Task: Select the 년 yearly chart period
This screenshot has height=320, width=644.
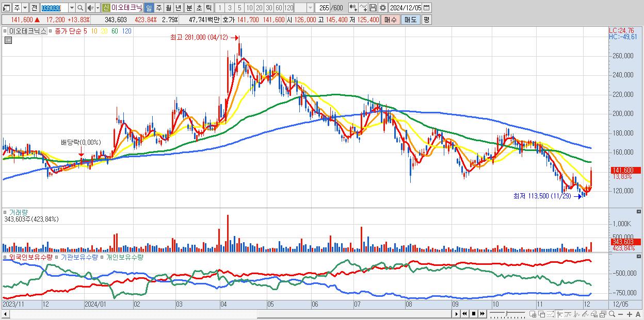Action: point(178,8)
